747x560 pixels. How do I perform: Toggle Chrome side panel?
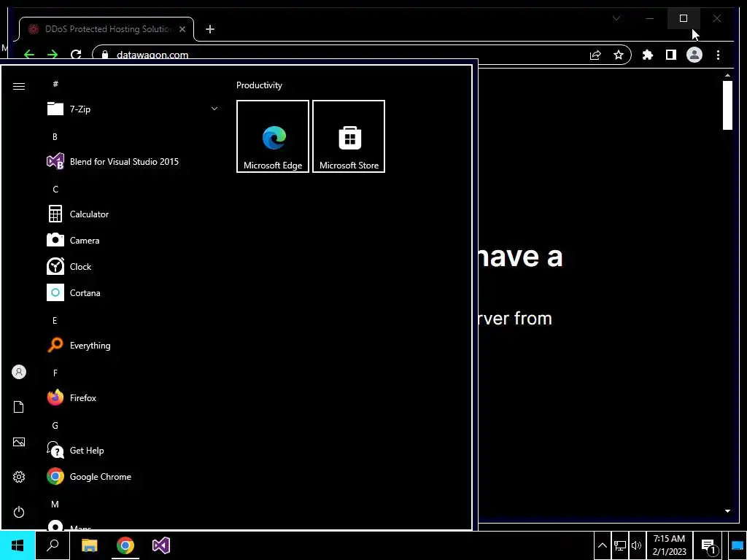point(671,55)
